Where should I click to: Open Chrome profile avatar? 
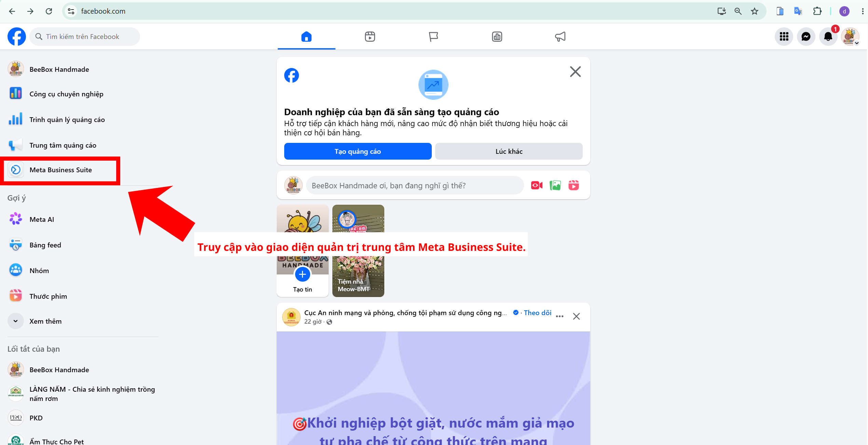tap(844, 11)
